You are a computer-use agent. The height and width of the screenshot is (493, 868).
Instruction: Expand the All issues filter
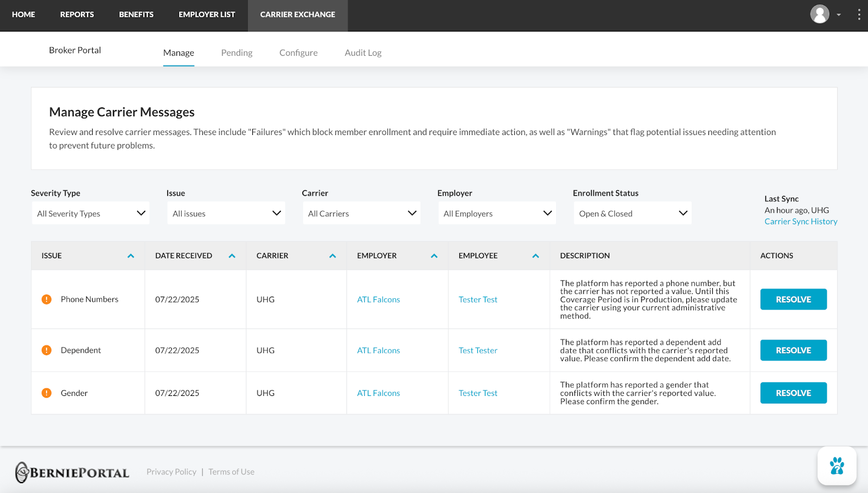[226, 213]
